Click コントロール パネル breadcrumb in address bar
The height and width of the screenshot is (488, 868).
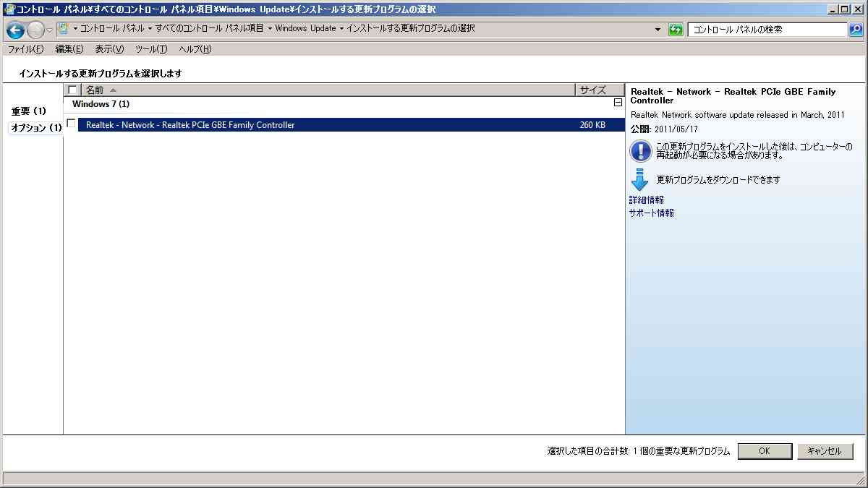pos(111,29)
